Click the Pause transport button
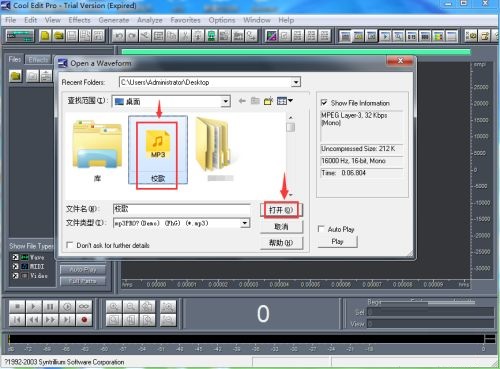Viewport: 500px width, 369px height. 50,306
